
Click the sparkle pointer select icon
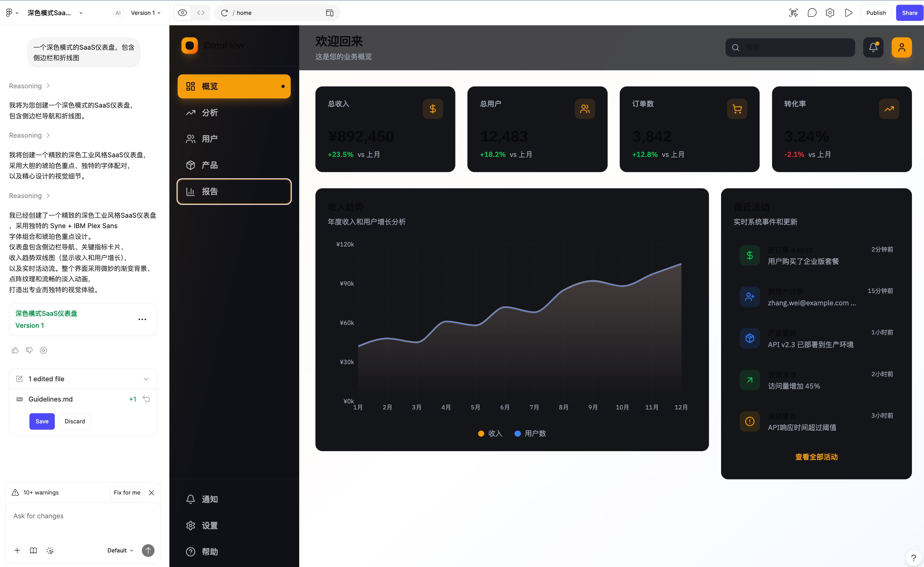pos(50,551)
